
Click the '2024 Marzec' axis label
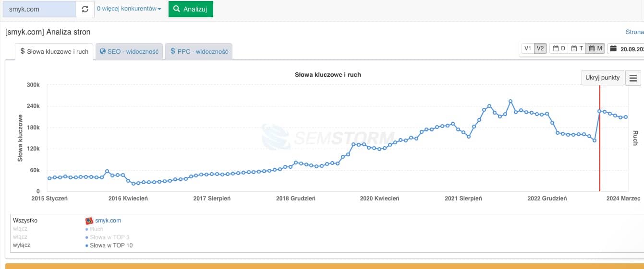coord(623,198)
